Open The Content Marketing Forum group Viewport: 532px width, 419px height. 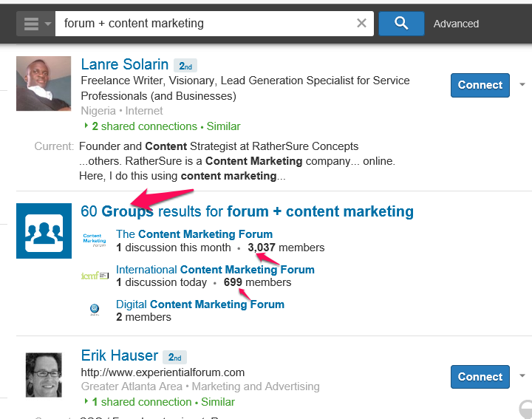pos(194,234)
